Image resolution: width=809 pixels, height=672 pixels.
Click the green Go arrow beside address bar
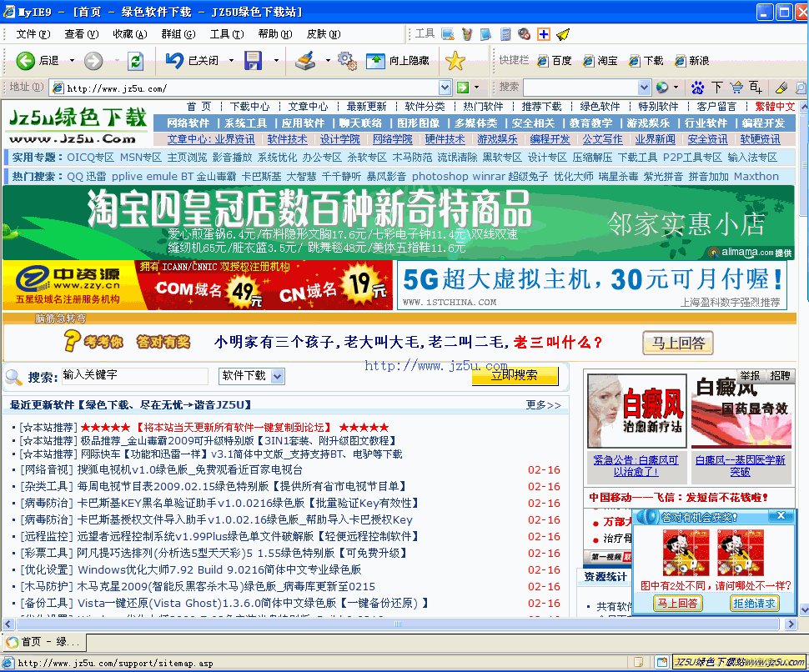(x=463, y=88)
